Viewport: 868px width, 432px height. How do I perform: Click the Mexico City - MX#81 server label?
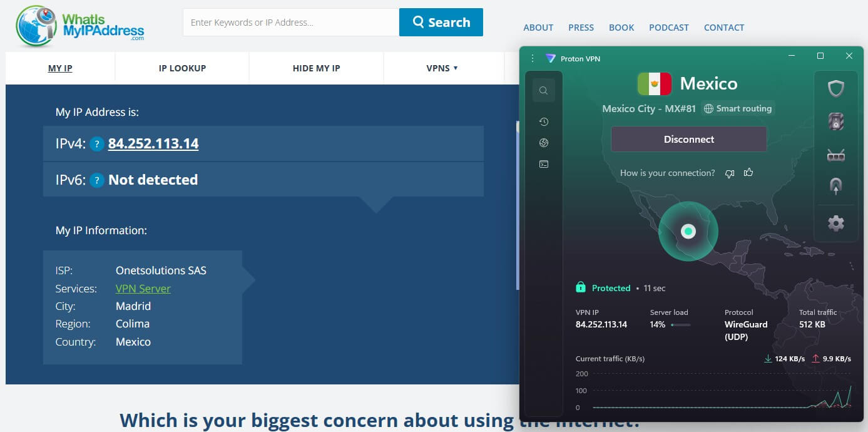[x=649, y=108]
